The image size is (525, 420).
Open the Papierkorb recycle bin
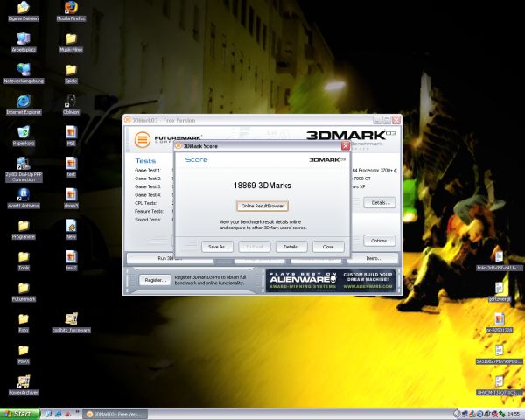pos(24,136)
